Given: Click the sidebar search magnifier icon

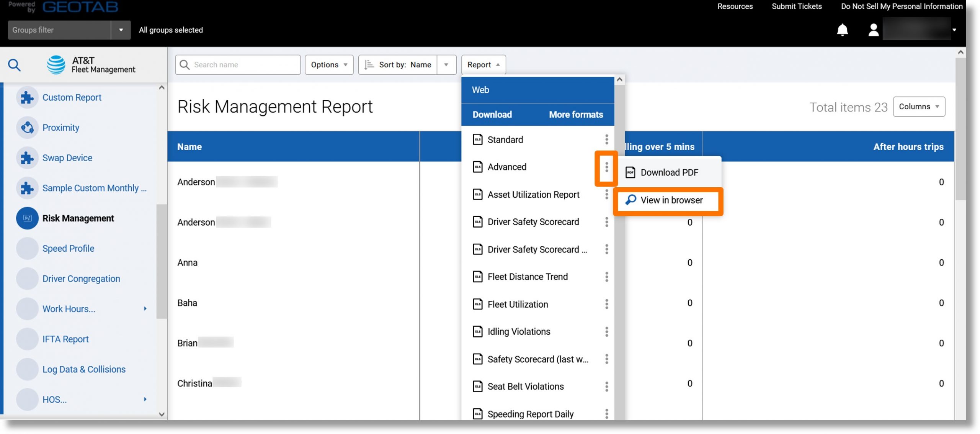Looking at the screenshot, I should 14,65.
